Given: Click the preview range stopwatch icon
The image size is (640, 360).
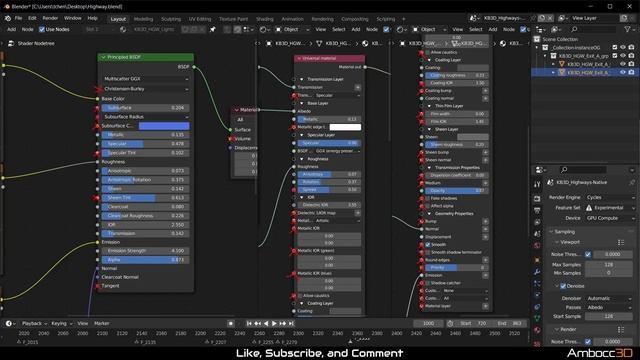Looking at the screenshot, I should click(x=450, y=323).
